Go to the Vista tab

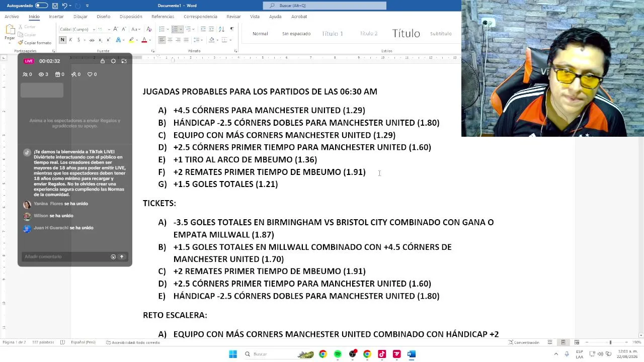pyautogui.click(x=255, y=17)
